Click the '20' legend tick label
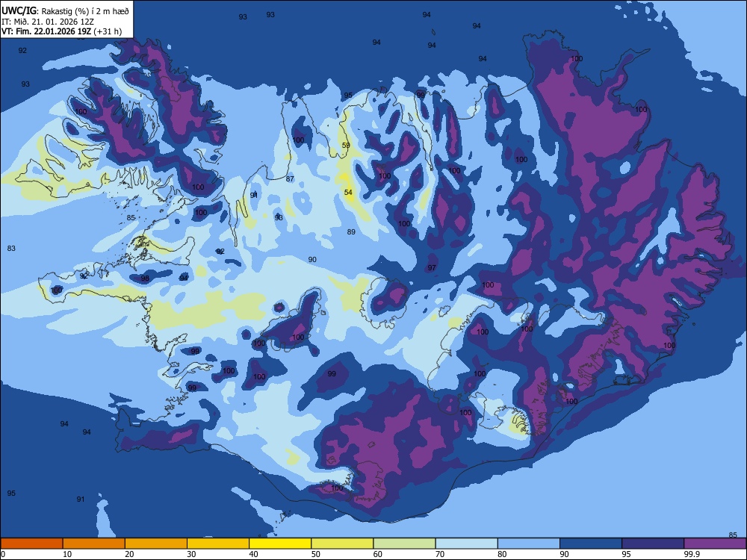Screen dimensions: 747x560 [129, 554]
